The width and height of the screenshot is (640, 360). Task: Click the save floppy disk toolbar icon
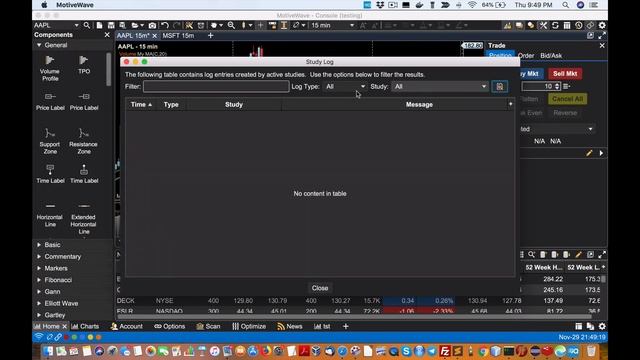[111, 25]
